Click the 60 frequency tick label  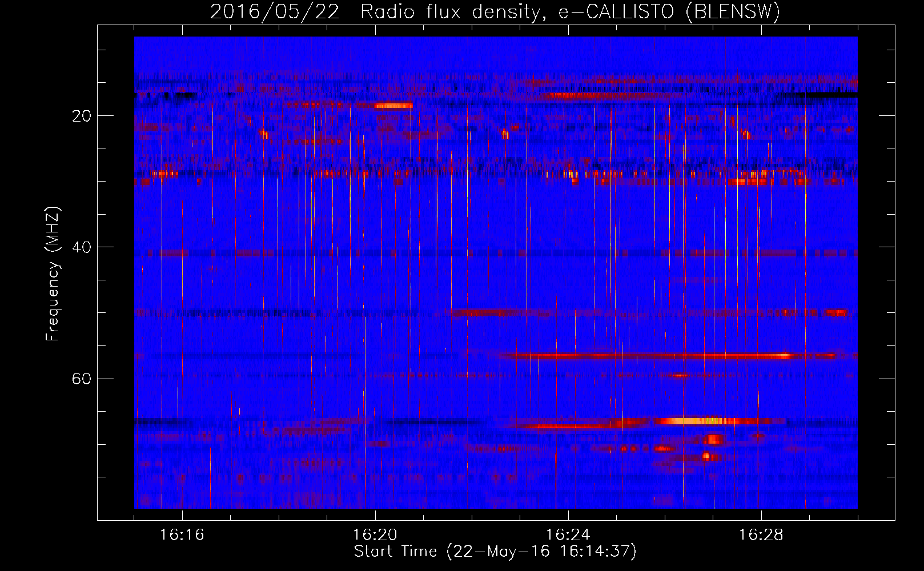point(82,379)
